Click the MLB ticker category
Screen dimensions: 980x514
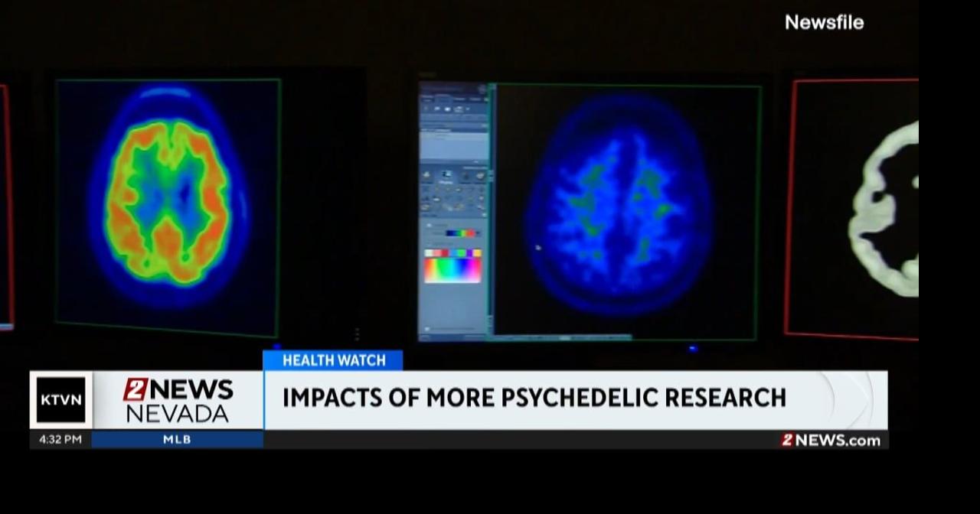pos(177,440)
